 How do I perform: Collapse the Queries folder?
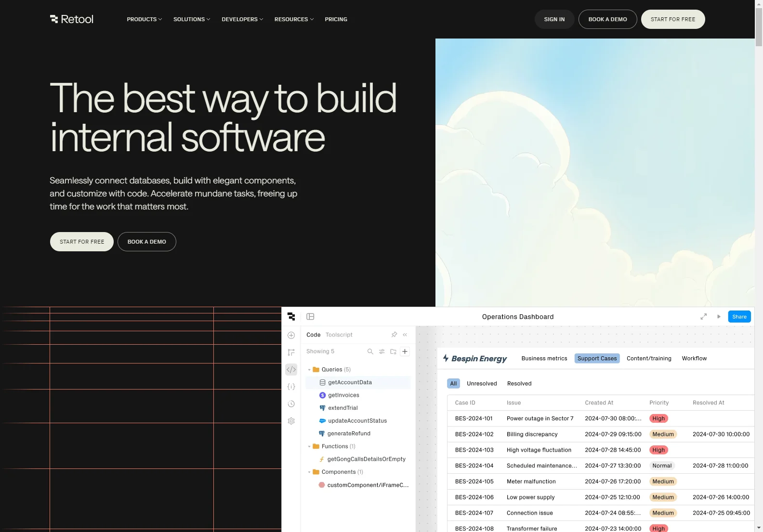click(x=309, y=370)
